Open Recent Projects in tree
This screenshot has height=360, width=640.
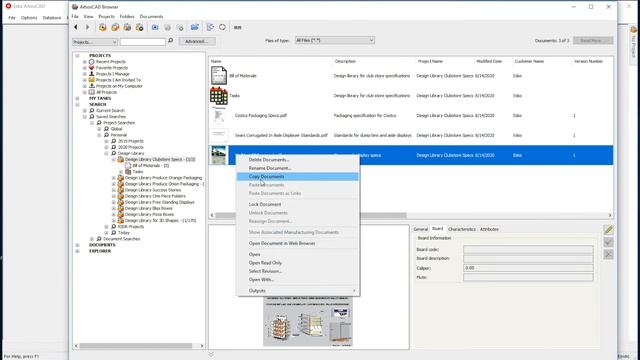111,62
